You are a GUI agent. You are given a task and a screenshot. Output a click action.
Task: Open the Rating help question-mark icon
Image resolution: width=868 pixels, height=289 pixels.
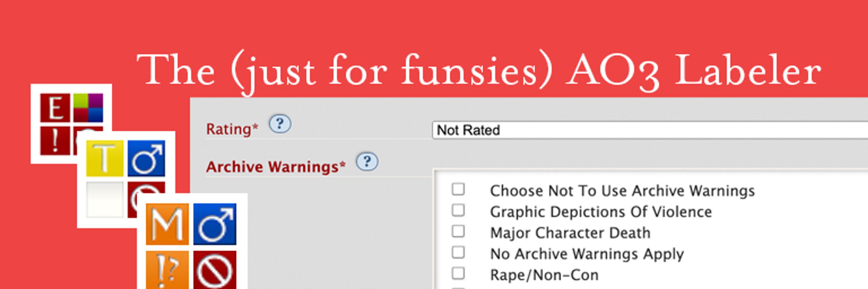coord(280,124)
